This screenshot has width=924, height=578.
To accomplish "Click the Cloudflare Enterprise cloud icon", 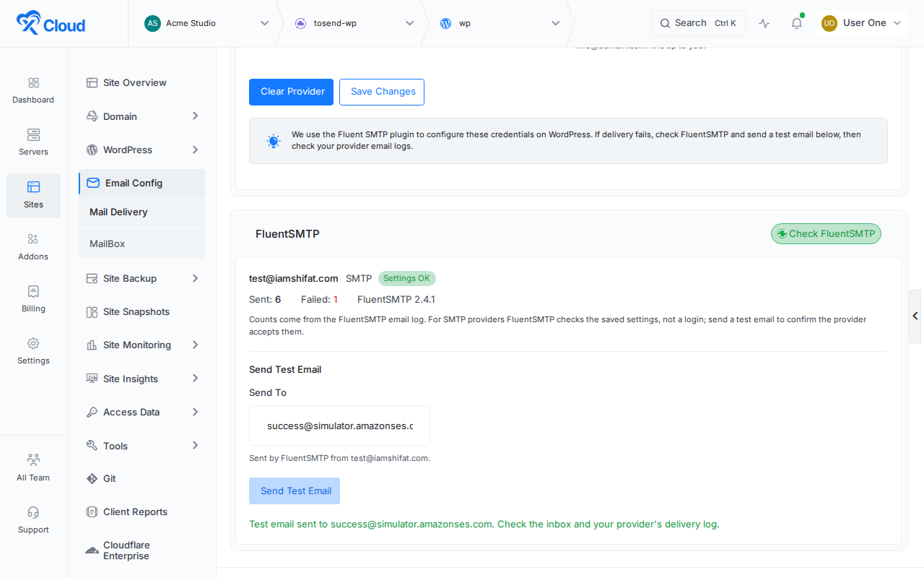I will (x=92, y=551).
